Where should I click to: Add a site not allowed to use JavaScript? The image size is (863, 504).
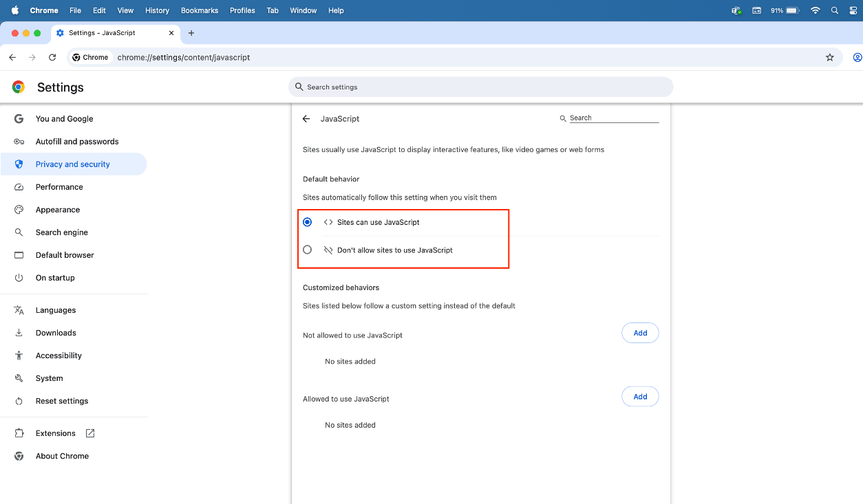(640, 333)
